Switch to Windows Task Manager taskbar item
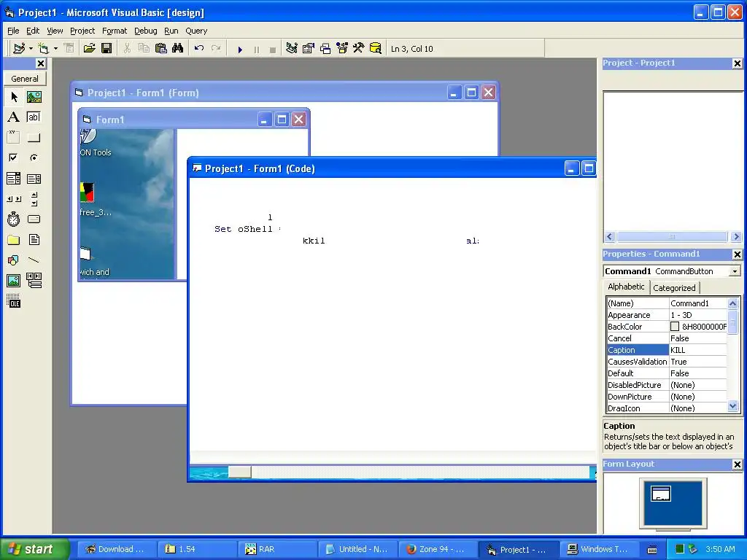Viewport: 747px width, 560px height. [598, 549]
